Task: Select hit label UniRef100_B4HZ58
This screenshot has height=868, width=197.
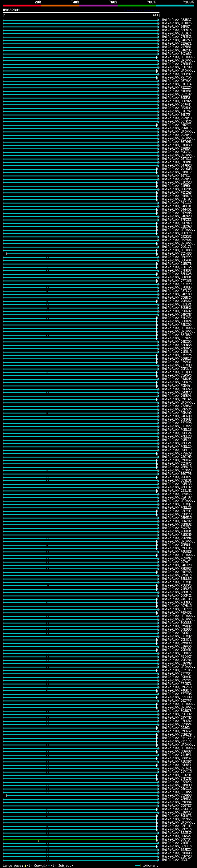Action: click(x=177, y=40)
